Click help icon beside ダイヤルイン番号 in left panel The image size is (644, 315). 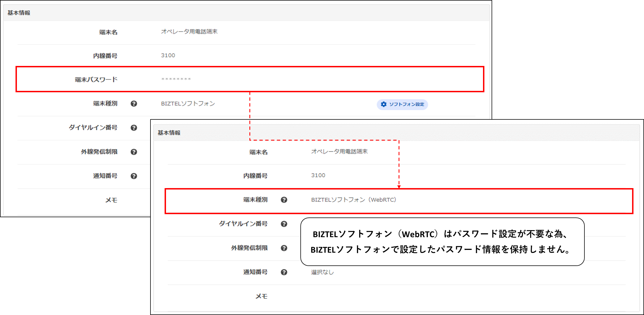pyautogui.click(x=134, y=128)
